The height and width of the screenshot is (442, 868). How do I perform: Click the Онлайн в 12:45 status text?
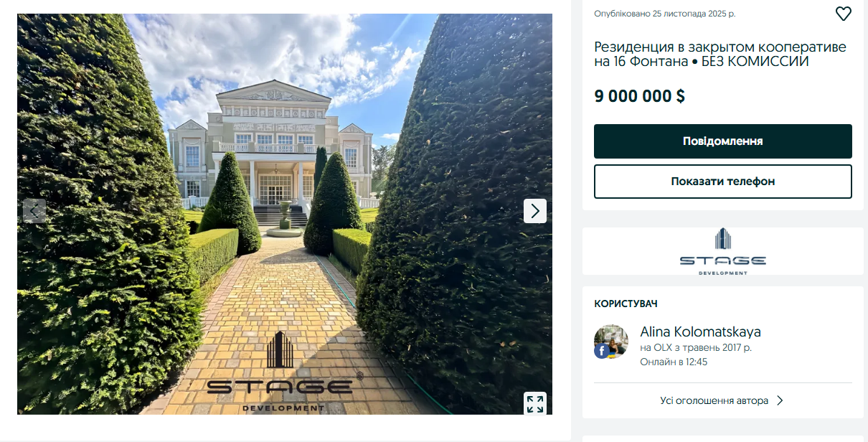(x=674, y=362)
